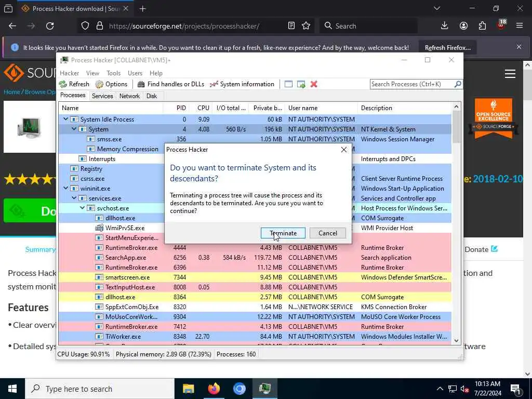This screenshot has width=532, height=399.
Task: Collapse svchost.exe tree node
Action: [83, 208]
